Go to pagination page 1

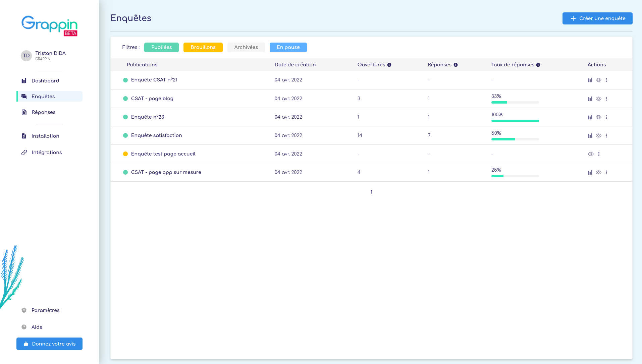(x=371, y=192)
